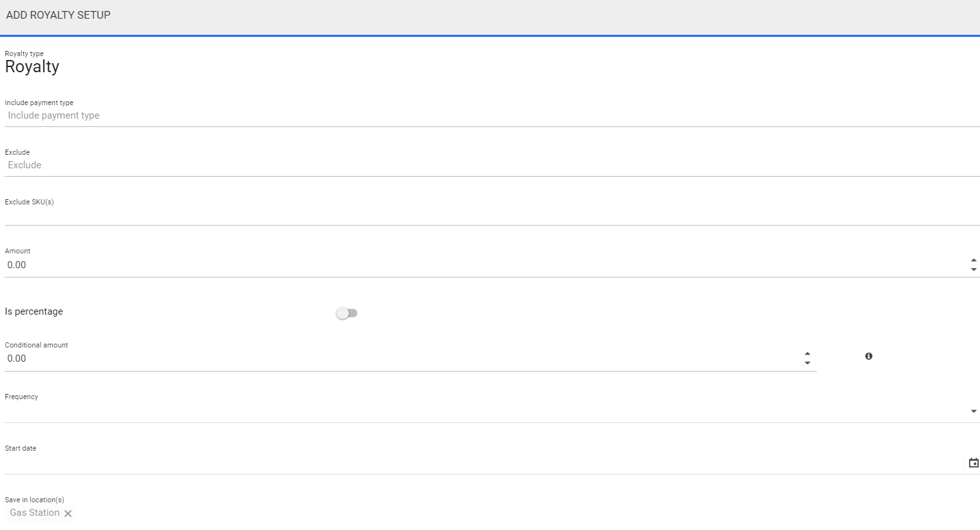The image size is (980, 530).
Task: Toggle the Is percentage switch
Action: click(x=347, y=313)
